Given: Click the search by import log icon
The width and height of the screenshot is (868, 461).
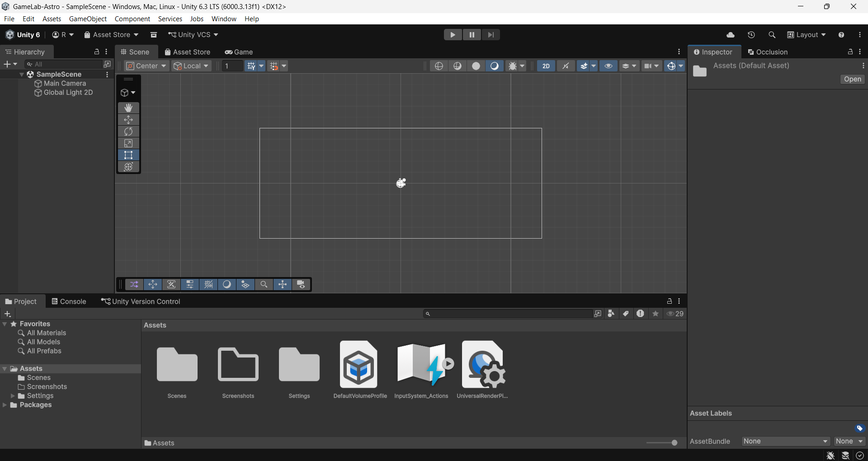Looking at the screenshot, I should [640, 314].
